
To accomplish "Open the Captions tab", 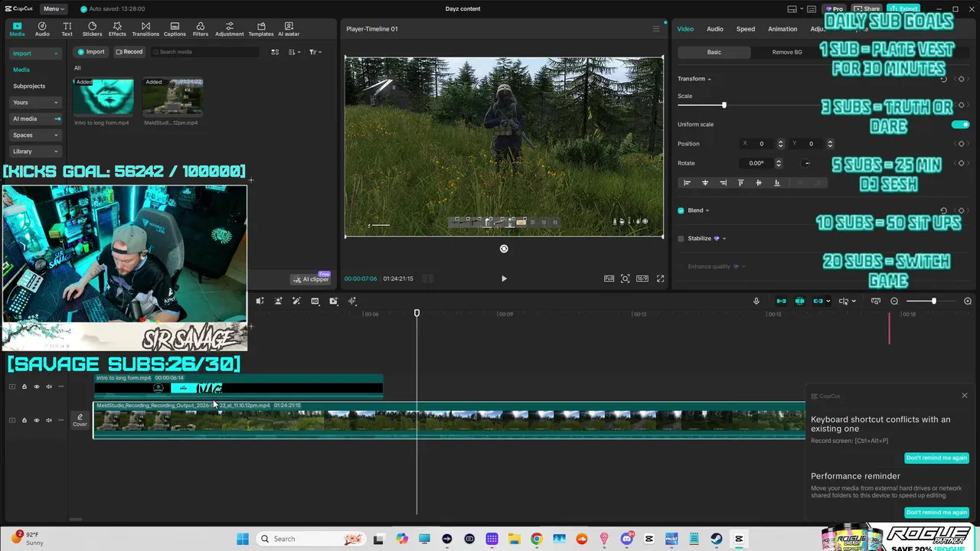I will 175,29.
